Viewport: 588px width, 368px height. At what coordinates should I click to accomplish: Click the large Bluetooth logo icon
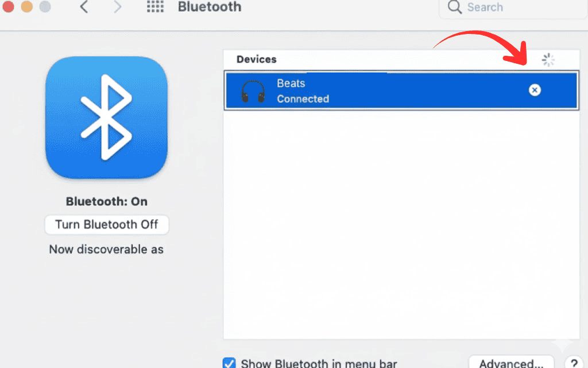(x=106, y=117)
